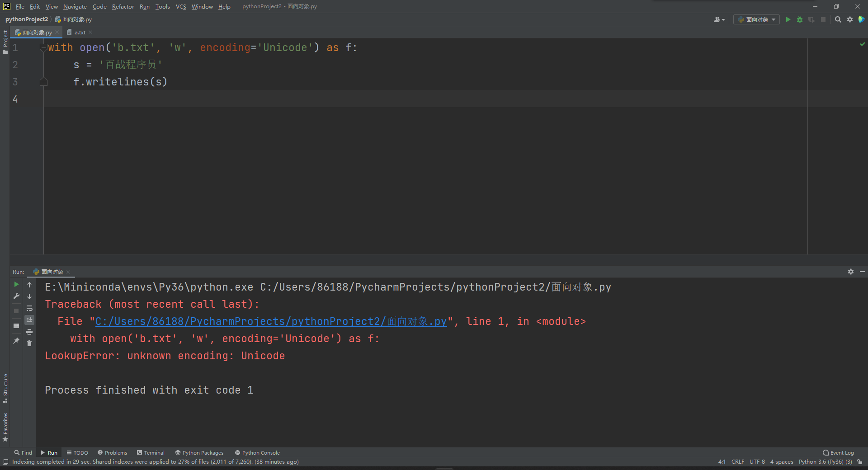This screenshot has width=868, height=470.
Task: Open the File menu
Action: 20,6
